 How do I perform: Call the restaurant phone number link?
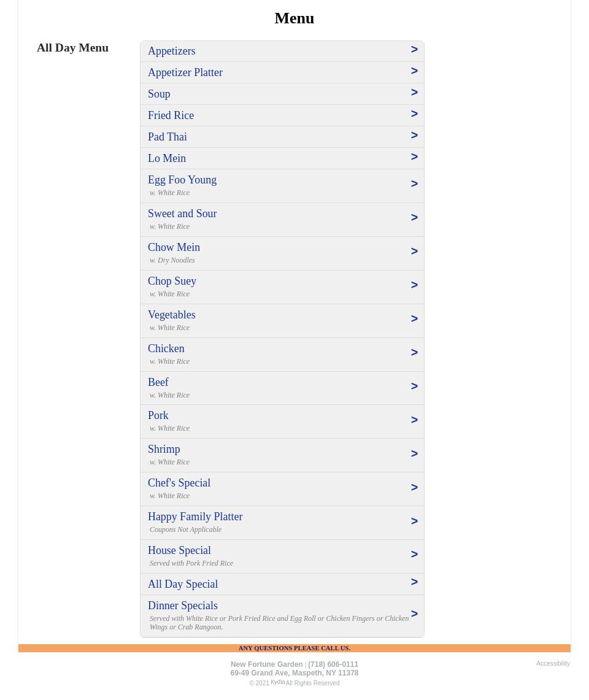pos(333,664)
